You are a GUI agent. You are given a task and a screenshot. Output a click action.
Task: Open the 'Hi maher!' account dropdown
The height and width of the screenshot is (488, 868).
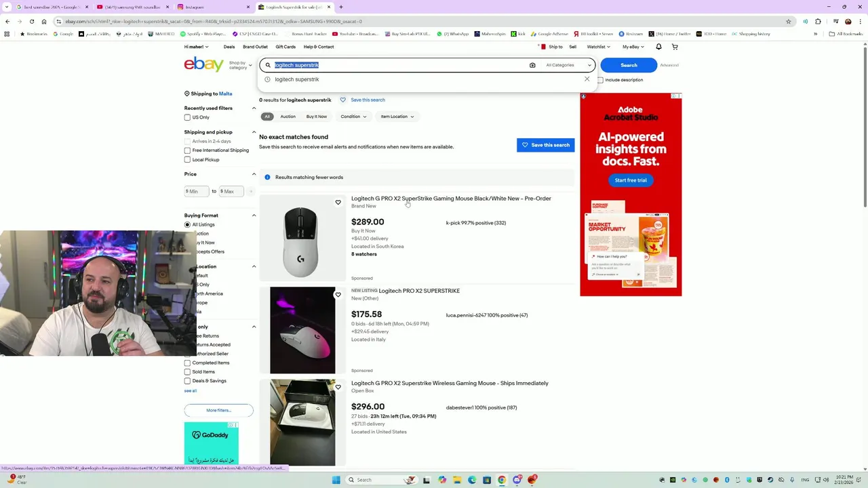coord(197,47)
